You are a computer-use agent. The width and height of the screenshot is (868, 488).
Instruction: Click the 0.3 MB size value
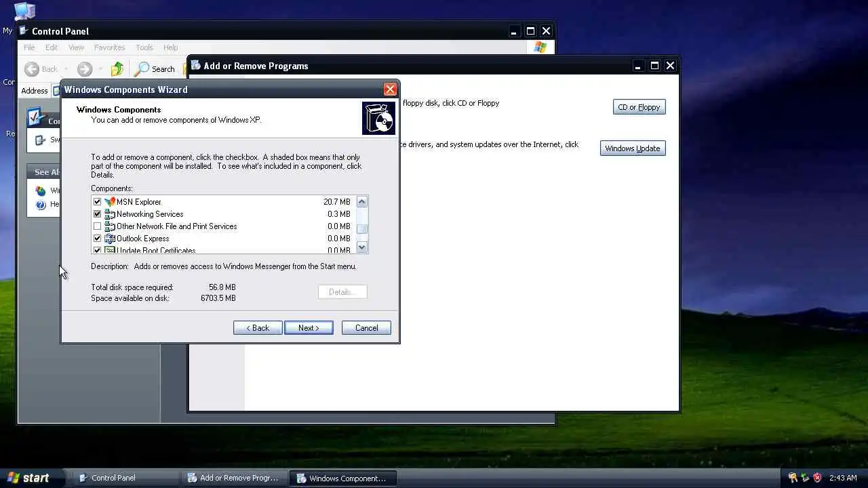[x=339, y=214]
